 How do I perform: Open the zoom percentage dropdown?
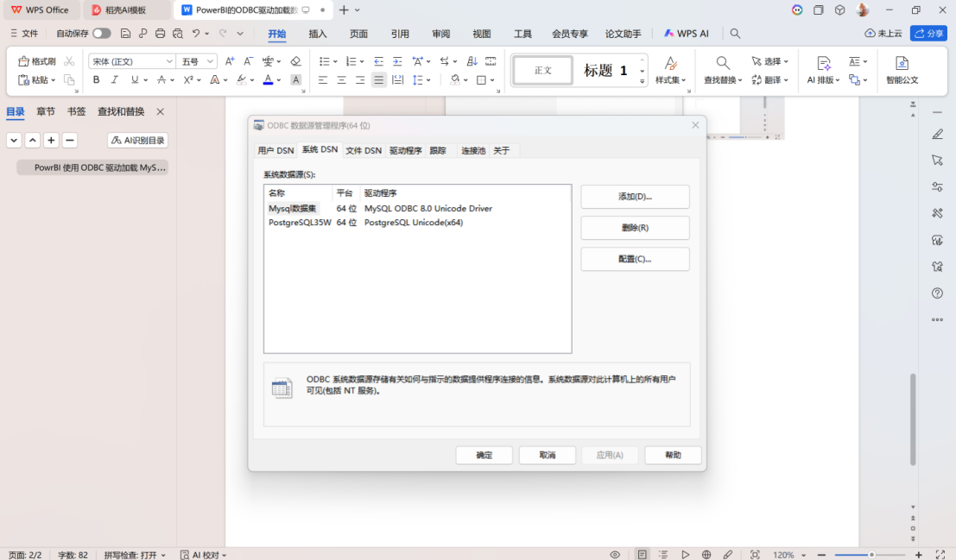click(x=804, y=555)
